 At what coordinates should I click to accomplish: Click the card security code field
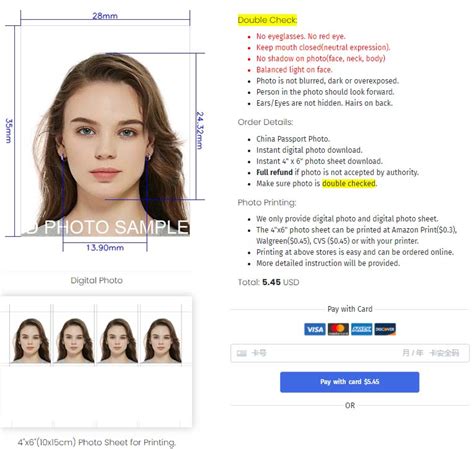pyautogui.click(x=444, y=353)
